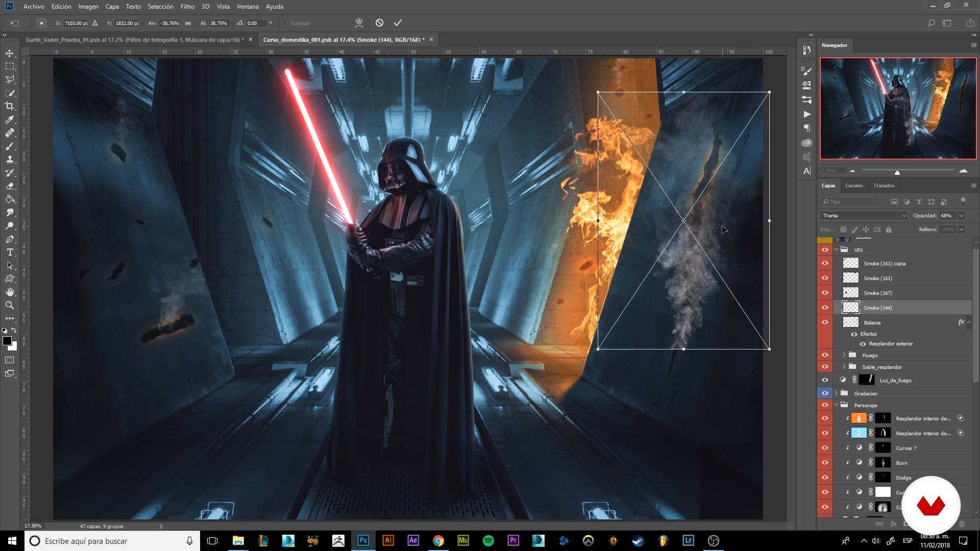Click the Navigator preview thumbnail
Image resolution: width=980 pixels, height=551 pixels.
click(x=898, y=108)
